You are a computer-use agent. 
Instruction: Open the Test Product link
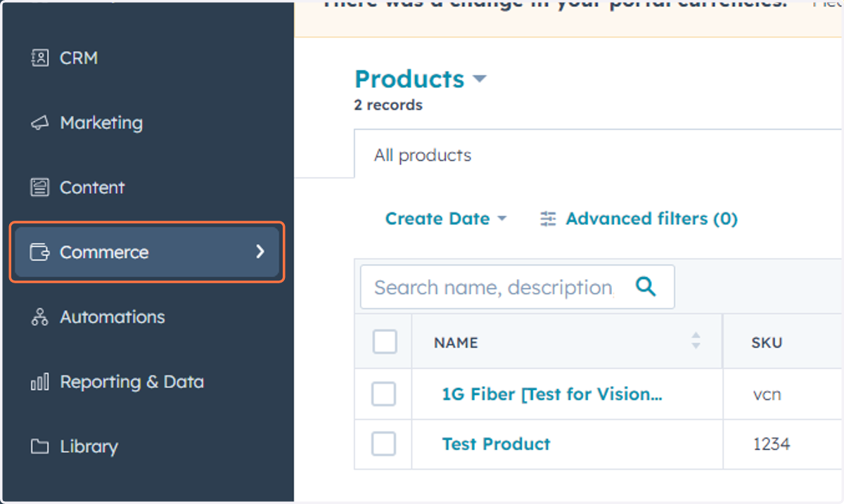tap(497, 444)
